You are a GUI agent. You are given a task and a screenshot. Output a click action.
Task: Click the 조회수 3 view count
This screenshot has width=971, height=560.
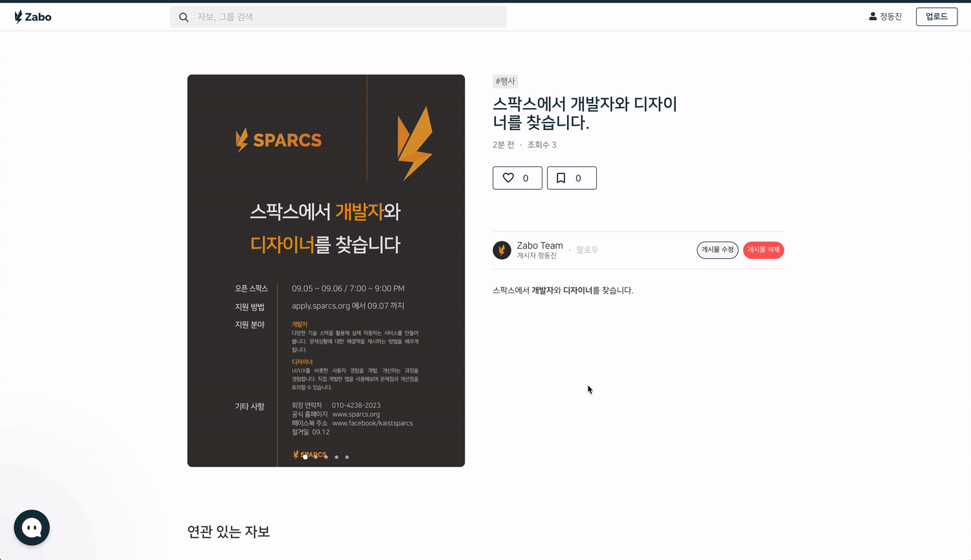(x=542, y=145)
